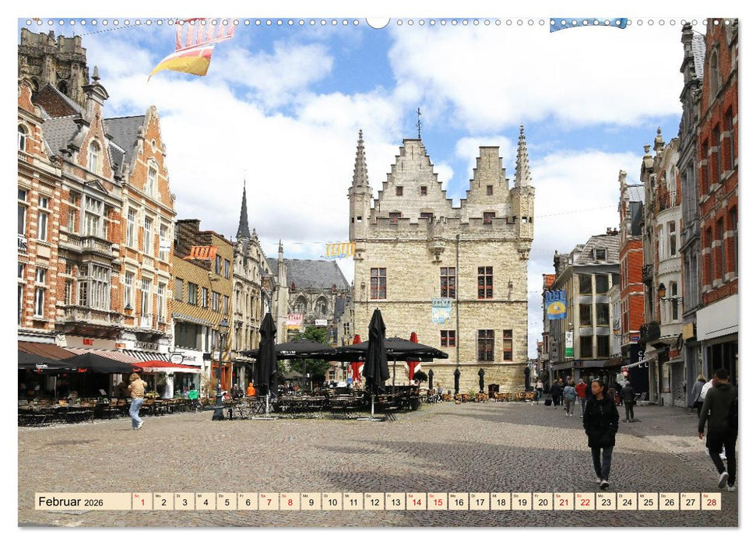Click the red Sunday 22 cell
Image resolution: width=756 pixels, height=545 pixels.
[x=585, y=504]
